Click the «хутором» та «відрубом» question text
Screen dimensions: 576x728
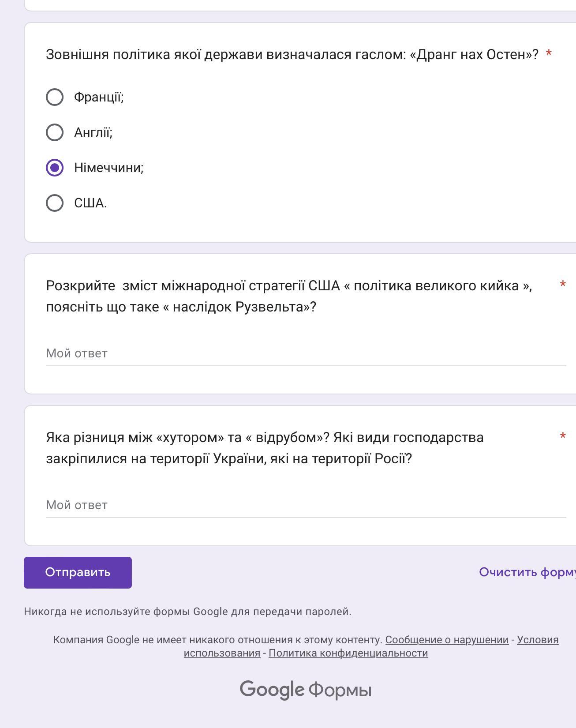265,448
